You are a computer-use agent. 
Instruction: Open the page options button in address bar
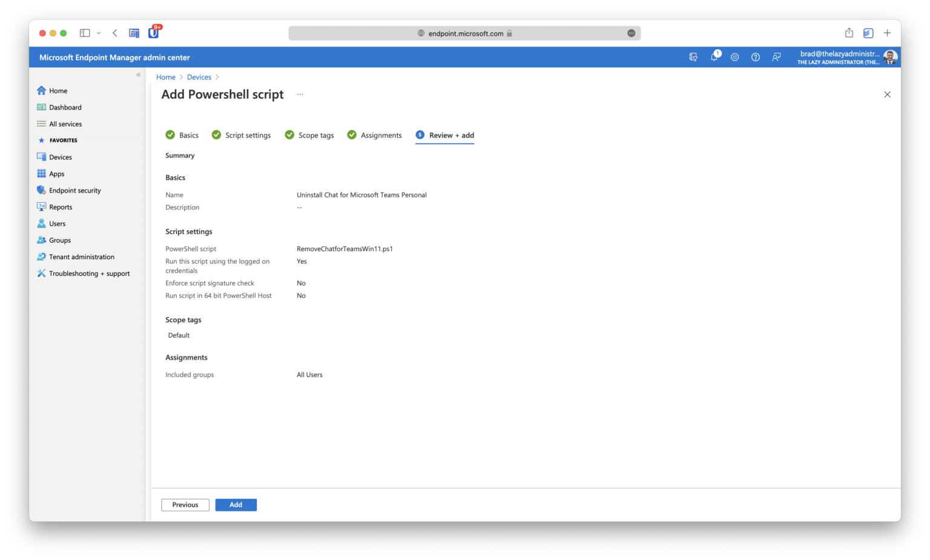632,33
